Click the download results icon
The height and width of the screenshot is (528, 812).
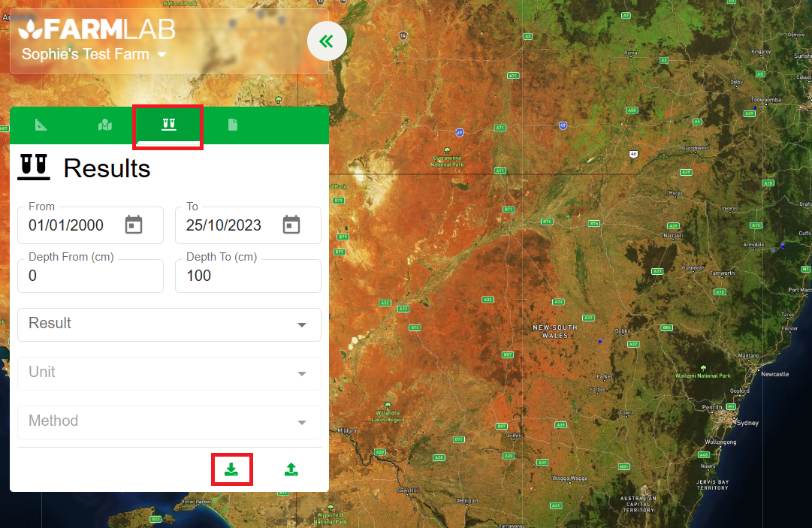[x=231, y=469]
